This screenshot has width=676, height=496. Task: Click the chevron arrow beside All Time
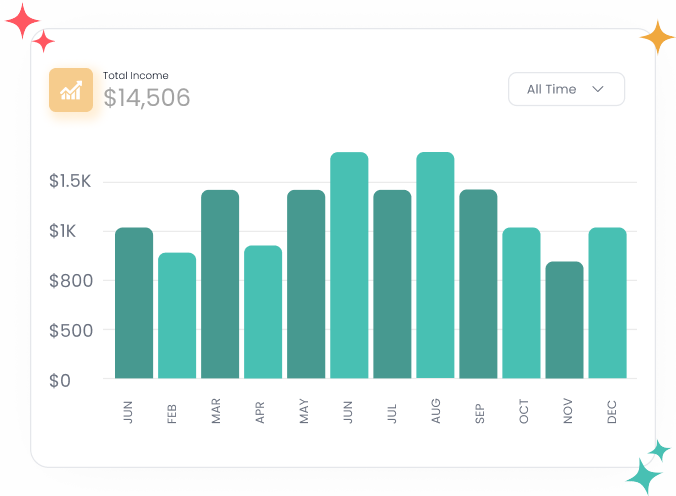click(x=598, y=89)
